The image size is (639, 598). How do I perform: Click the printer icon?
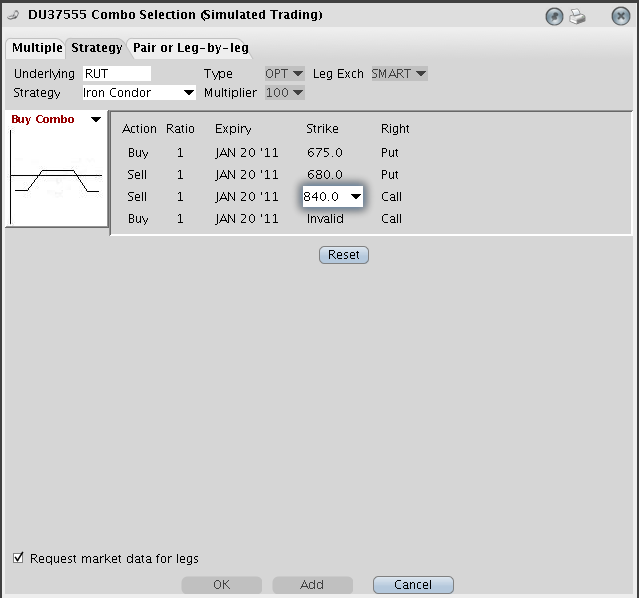577,16
